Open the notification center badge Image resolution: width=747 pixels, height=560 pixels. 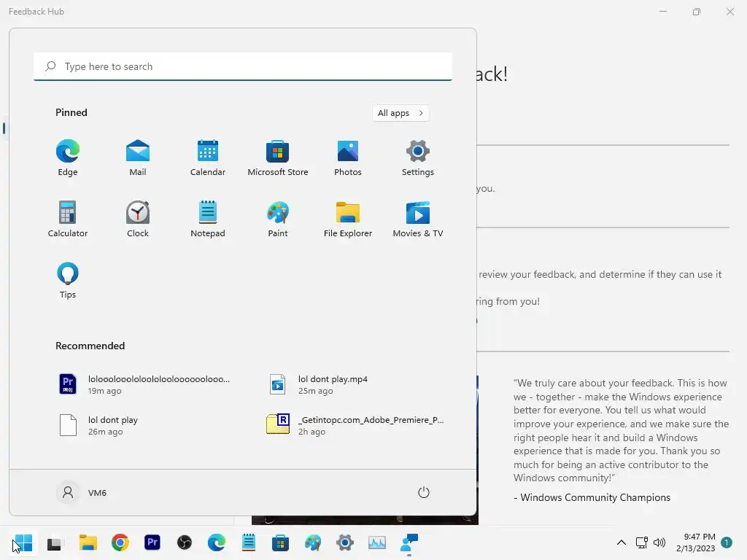(727, 542)
